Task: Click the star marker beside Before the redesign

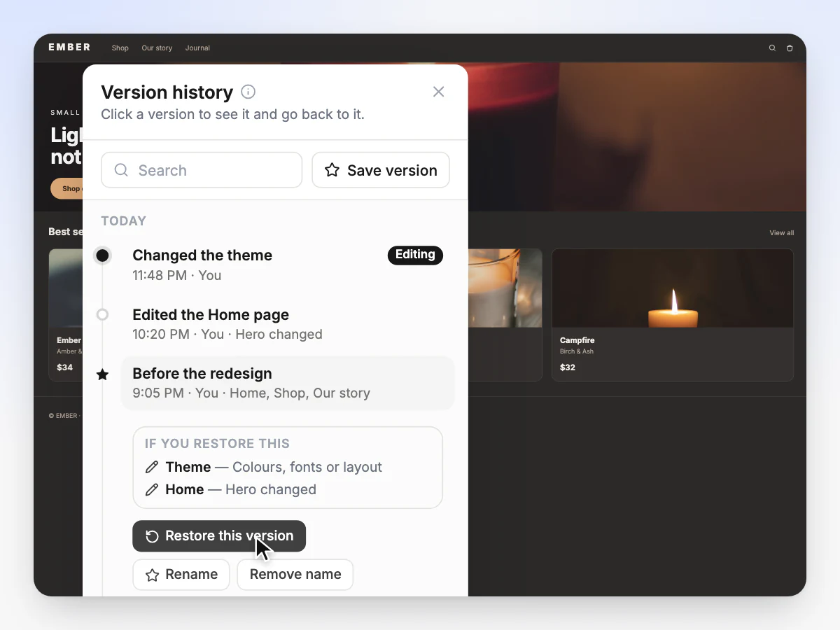Action: 102,374
